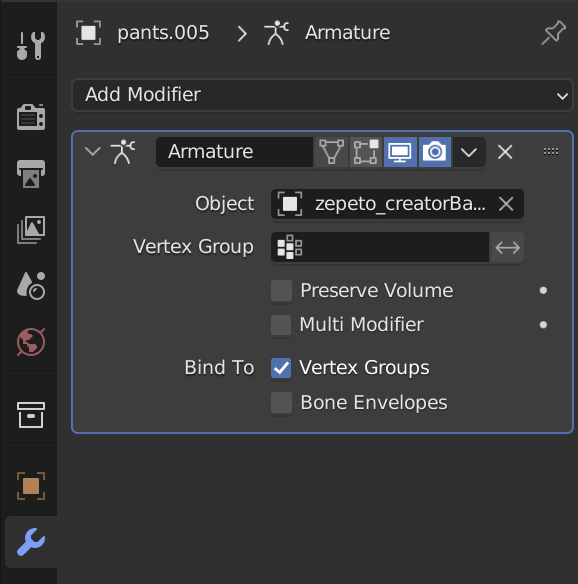
Task: Open the View Layer properties tab
Action: click(x=31, y=229)
